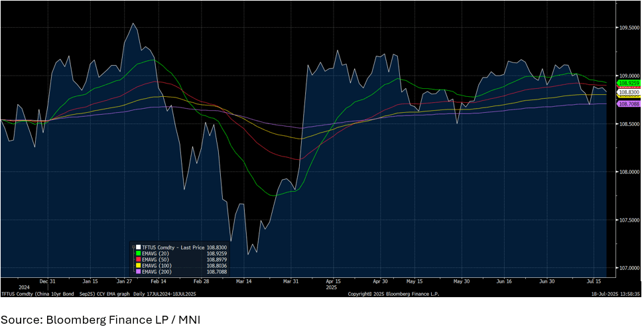Select the EMAVG (200) legend label
The width and height of the screenshot is (644, 327).
tap(157, 271)
